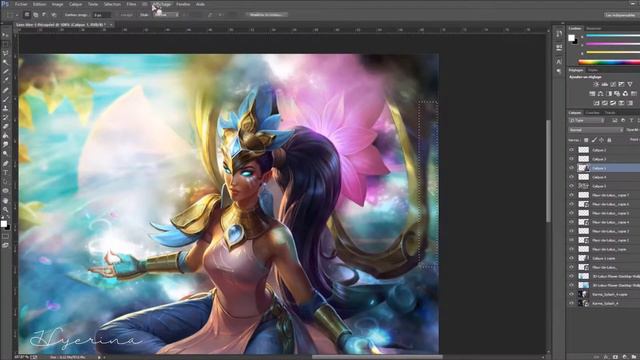This screenshot has width=640, height=360.
Task: Hide the Calque 1 copie layer
Action: [x=572, y=258]
